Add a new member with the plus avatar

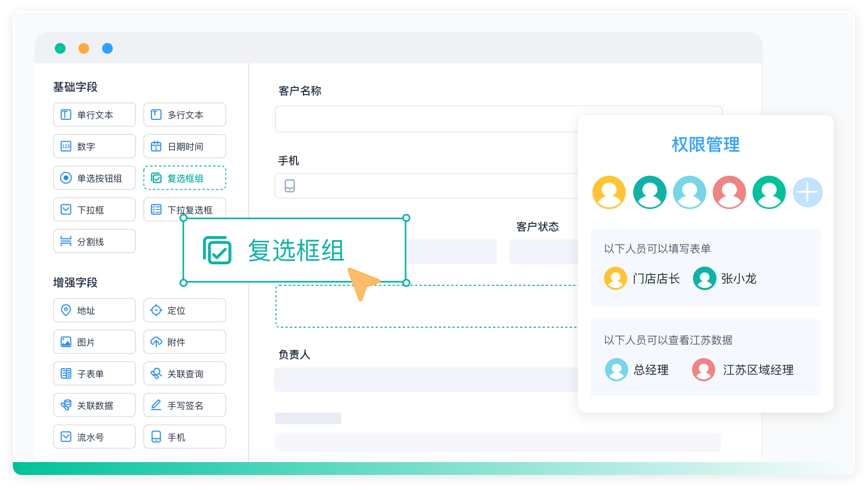point(808,192)
